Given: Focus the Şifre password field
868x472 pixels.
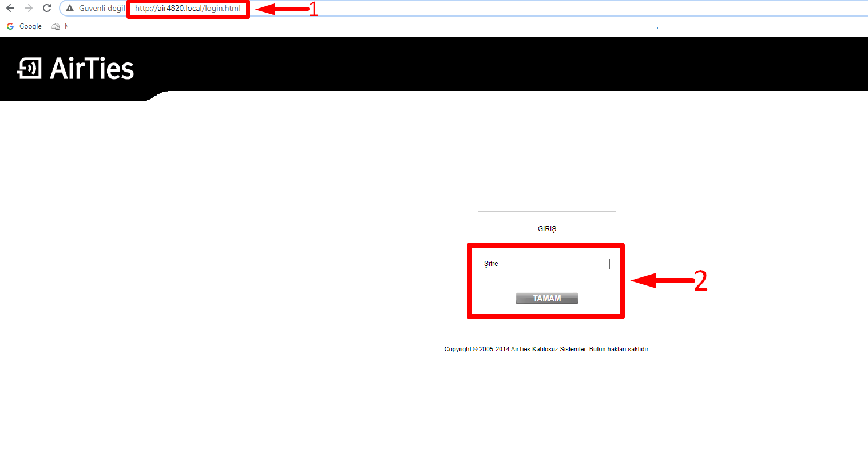Looking at the screenshot, I should click(x=560, y=264).
